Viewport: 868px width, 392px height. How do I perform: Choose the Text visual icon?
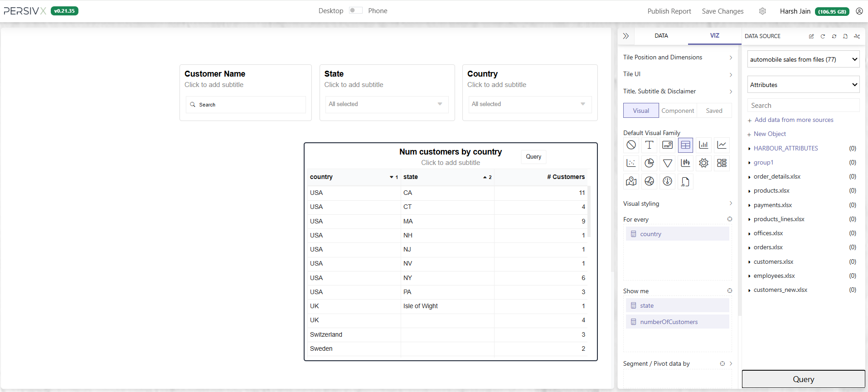pos(649,145)
